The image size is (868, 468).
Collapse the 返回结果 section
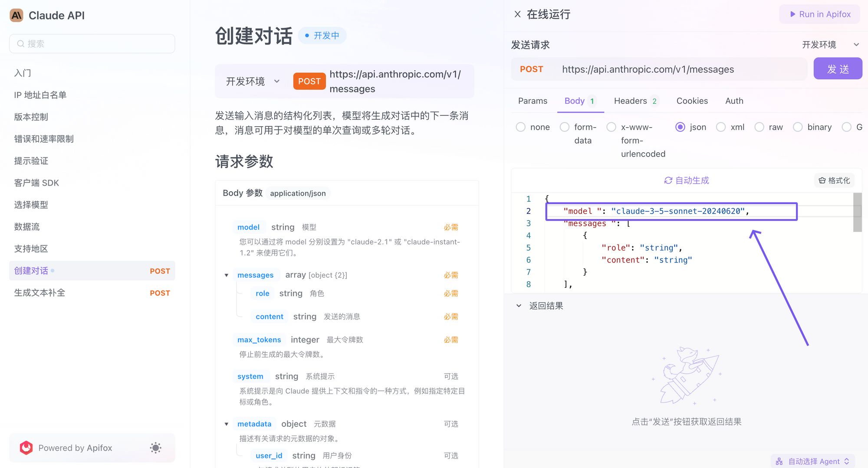pos(519,306)
